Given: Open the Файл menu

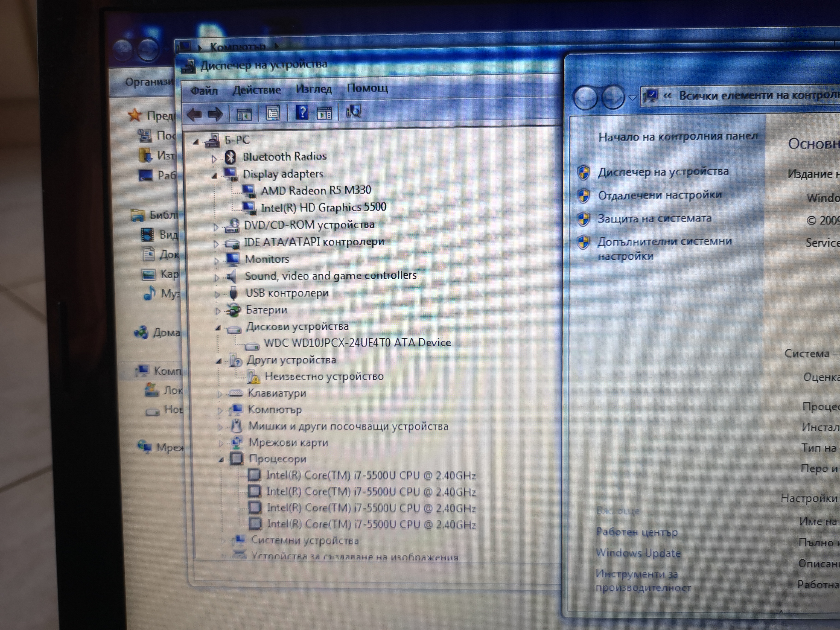Looking at the screenshot, I should tap(204, 91).
